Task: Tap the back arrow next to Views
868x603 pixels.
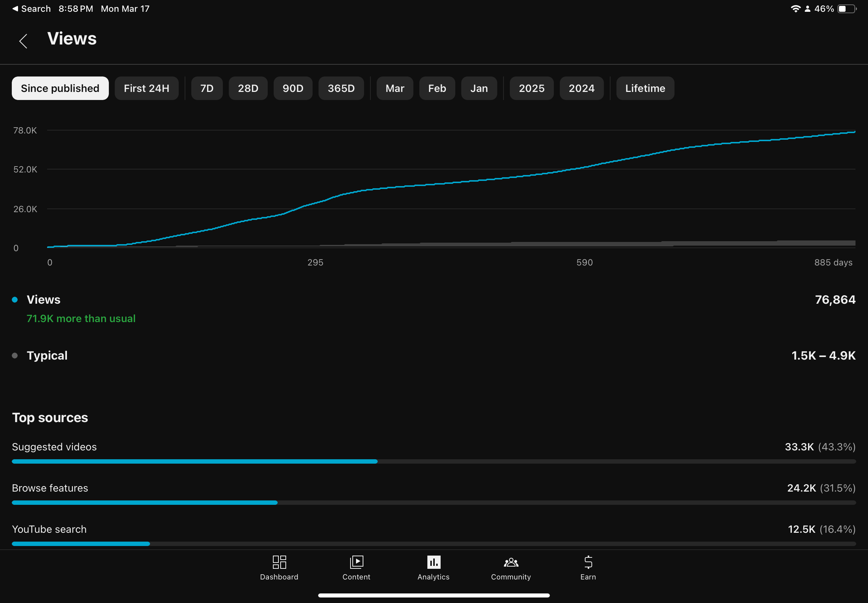Action: click(24, 41)
